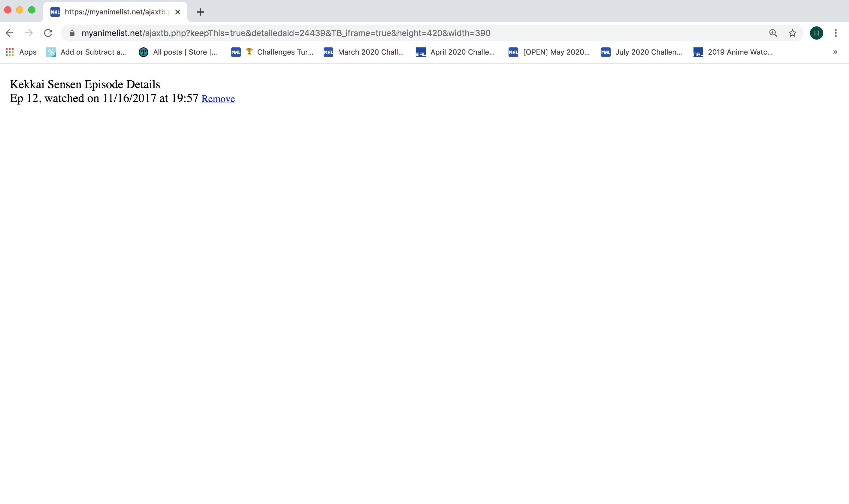Image resolution: width=849 pixels, height=504 pixels.
Task: Open Challenges Tur... bookmark
Action: point(272,52)
